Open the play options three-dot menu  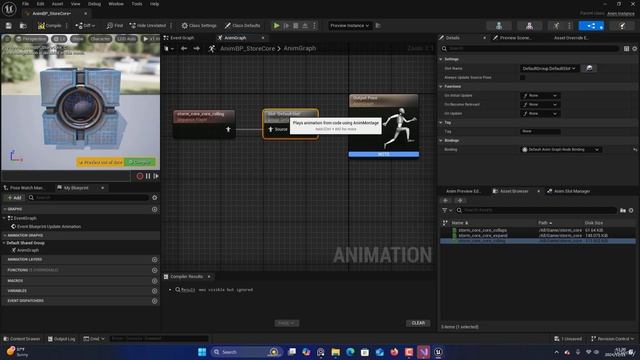tap(314, 26)
